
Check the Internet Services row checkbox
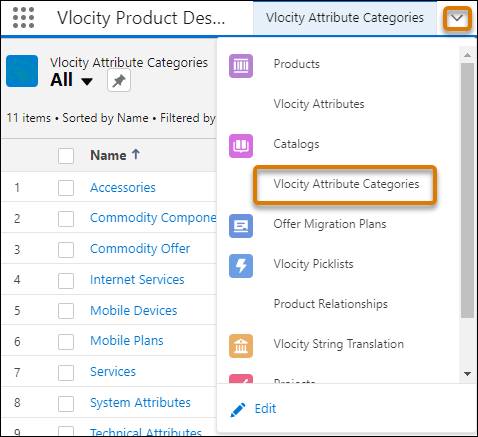(66, 281)
